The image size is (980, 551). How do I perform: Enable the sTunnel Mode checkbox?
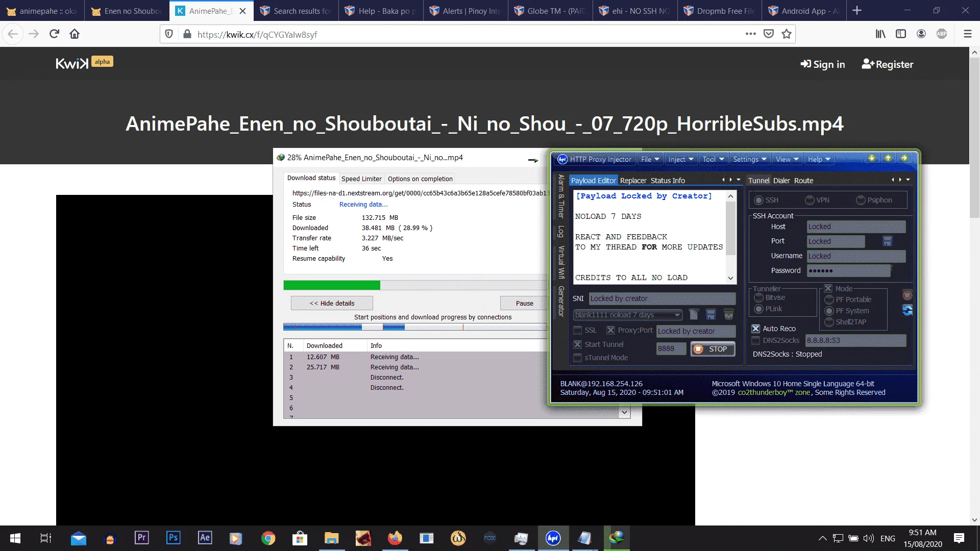pos(578,358)
